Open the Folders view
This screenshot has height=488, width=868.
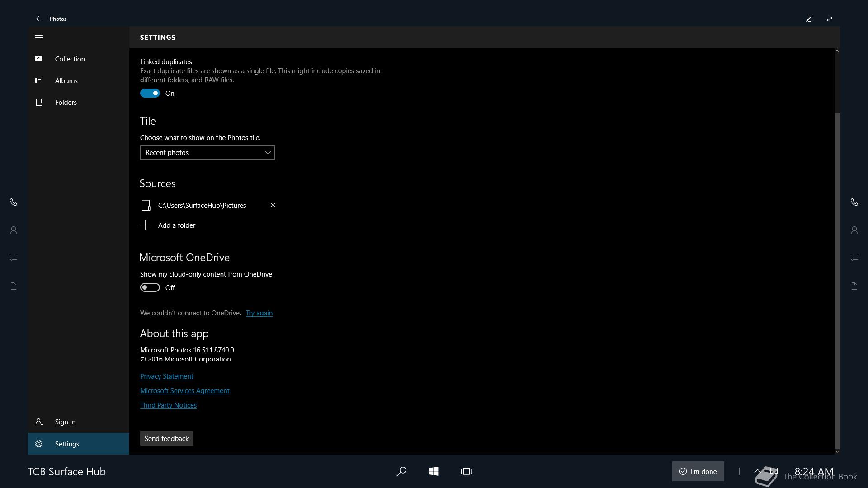tap(79, 102)
